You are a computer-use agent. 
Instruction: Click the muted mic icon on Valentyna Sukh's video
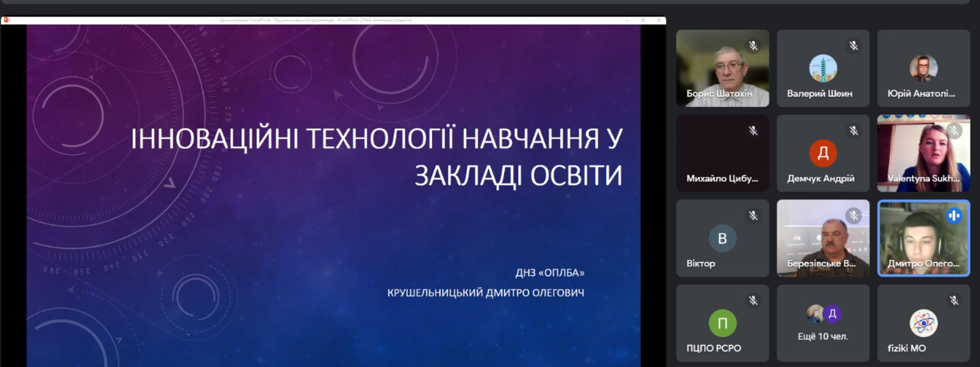(x=954, y=131)
